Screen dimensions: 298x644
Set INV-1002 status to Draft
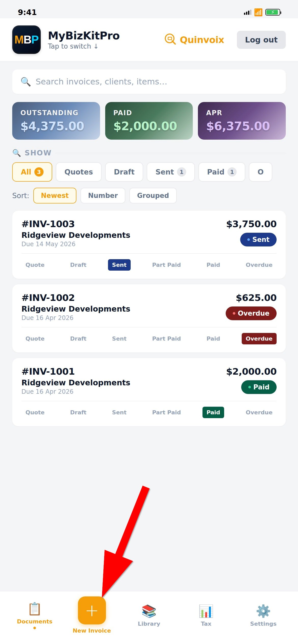pyautogui.click(x=78, y=339)
